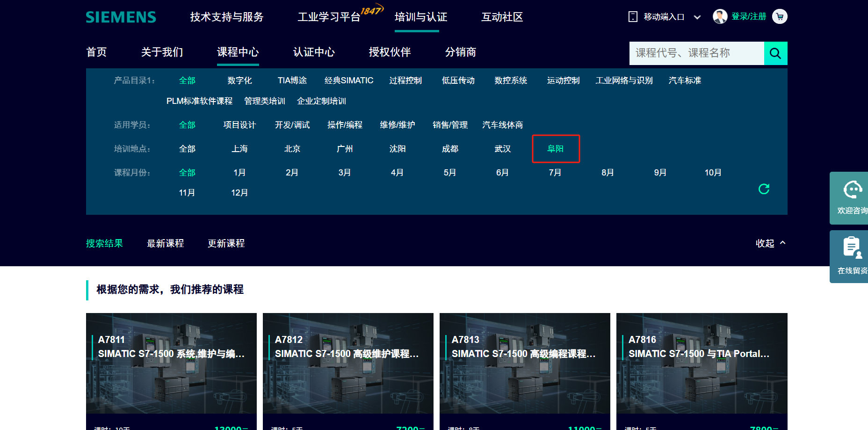
Task: Filter product catalog by 数字化
Action: point(240,80)
